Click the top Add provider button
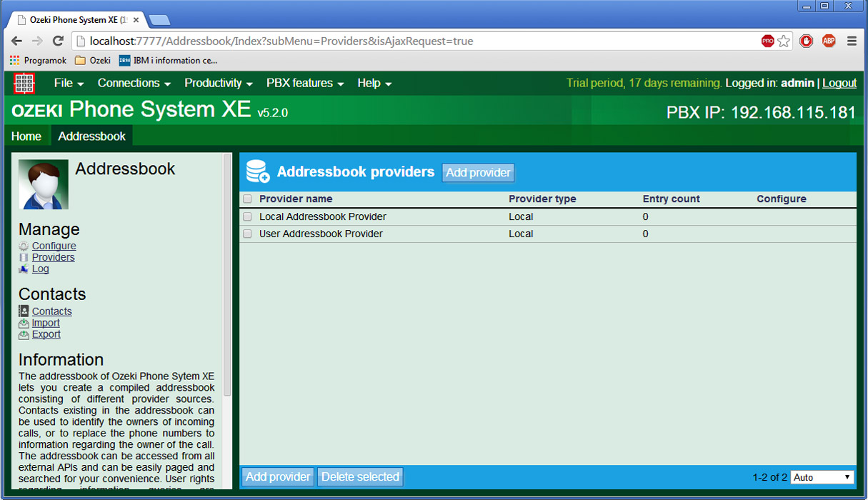The image size is (868, 500). (x=478, y=173)
